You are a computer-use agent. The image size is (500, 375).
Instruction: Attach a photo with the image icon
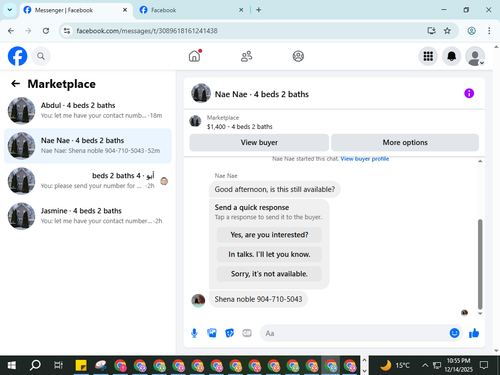click(212, 333)
